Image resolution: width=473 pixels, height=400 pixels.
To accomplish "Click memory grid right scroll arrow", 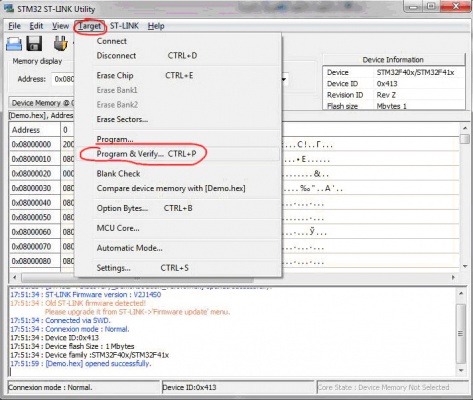I will [x=453, y=277].
